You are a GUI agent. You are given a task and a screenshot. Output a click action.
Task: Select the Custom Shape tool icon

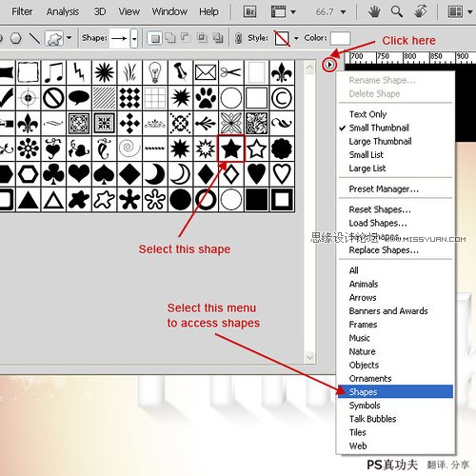[x=54, y=38]
